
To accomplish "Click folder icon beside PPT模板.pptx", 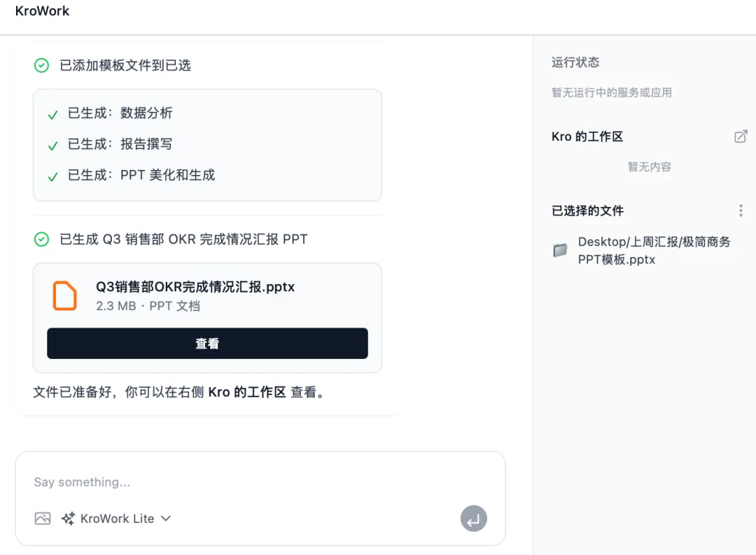I will (x=560, y=250).
